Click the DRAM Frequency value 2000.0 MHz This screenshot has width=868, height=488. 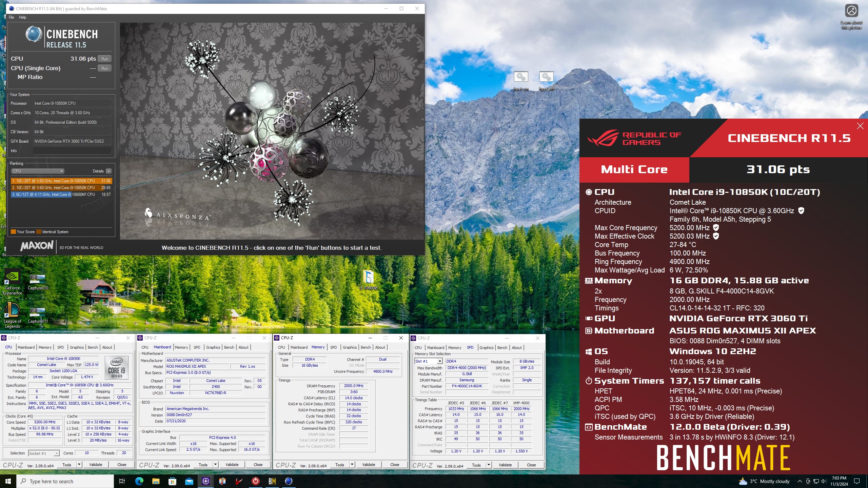point(354,386)
